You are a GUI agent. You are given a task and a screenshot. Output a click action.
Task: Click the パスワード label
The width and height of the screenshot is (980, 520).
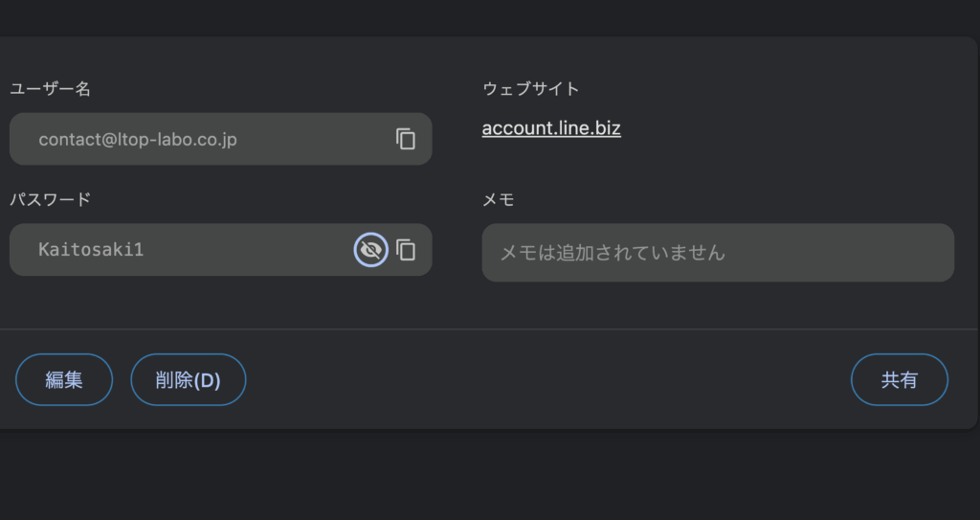pos(50,199)
